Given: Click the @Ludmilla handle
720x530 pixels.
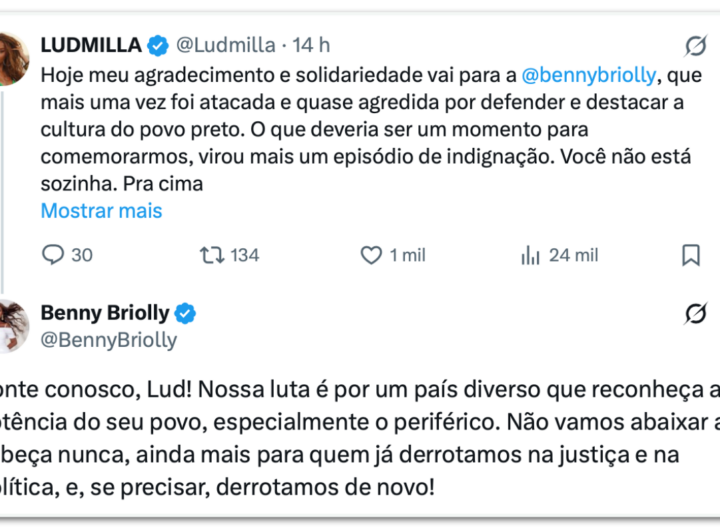Looking at the screenshot, I should pyautogui.click(x=225, y=45).
